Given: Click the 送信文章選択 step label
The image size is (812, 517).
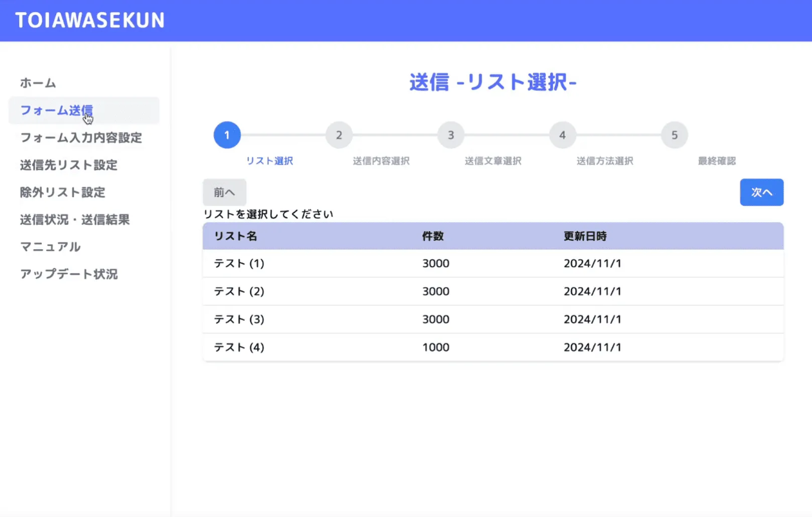Looking at the screenshot, I should coord(493,161).
